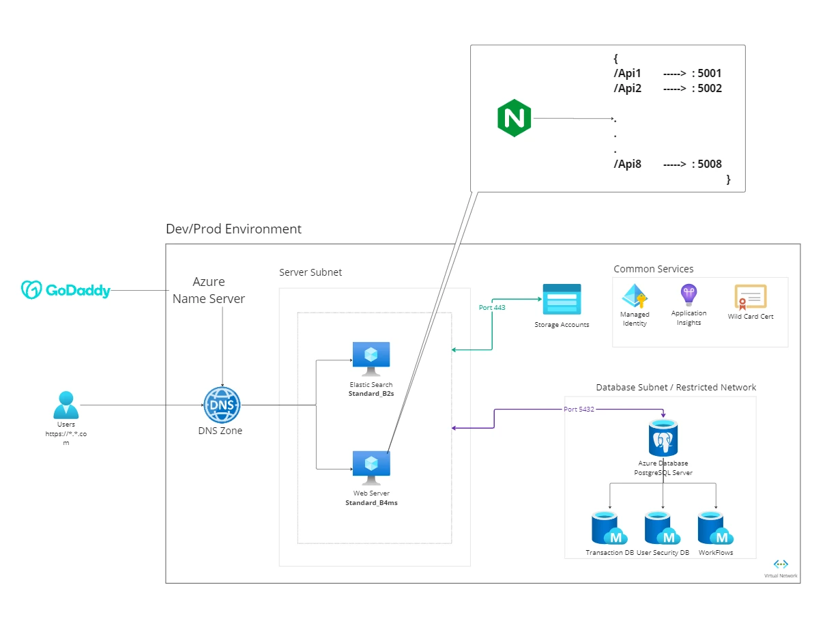Click the WorkFlows caption
Screen dimensions: 840x617
(x=716, y=553)
